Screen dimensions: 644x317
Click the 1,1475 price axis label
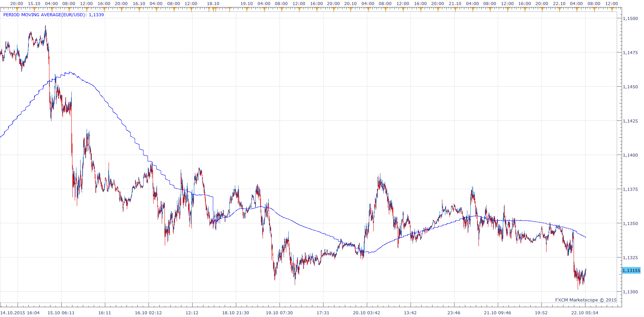(x=630, y=52)
